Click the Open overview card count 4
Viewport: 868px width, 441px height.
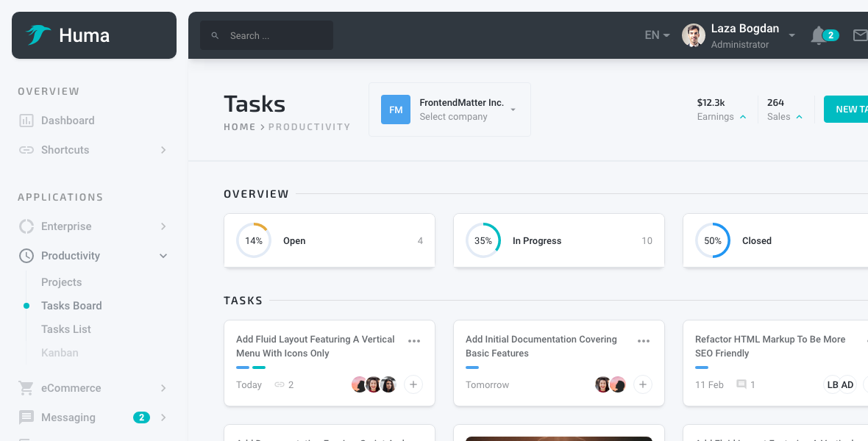pos(420,240)
